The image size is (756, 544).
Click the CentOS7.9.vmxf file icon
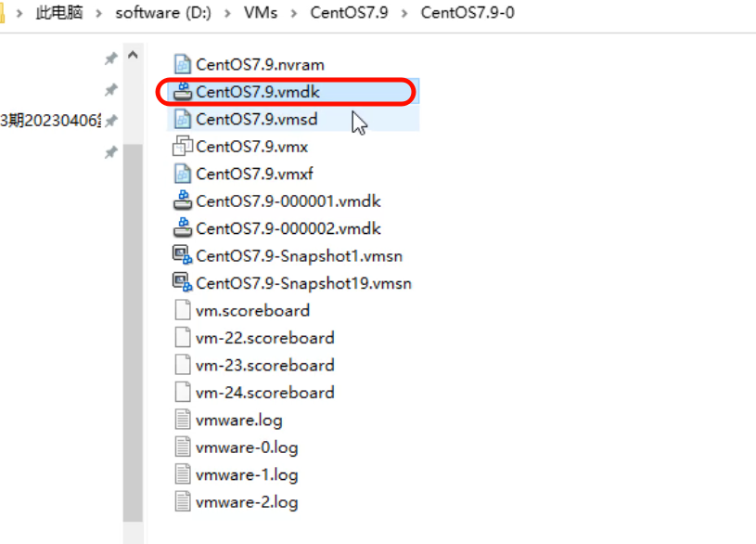(x=183, y=175)
